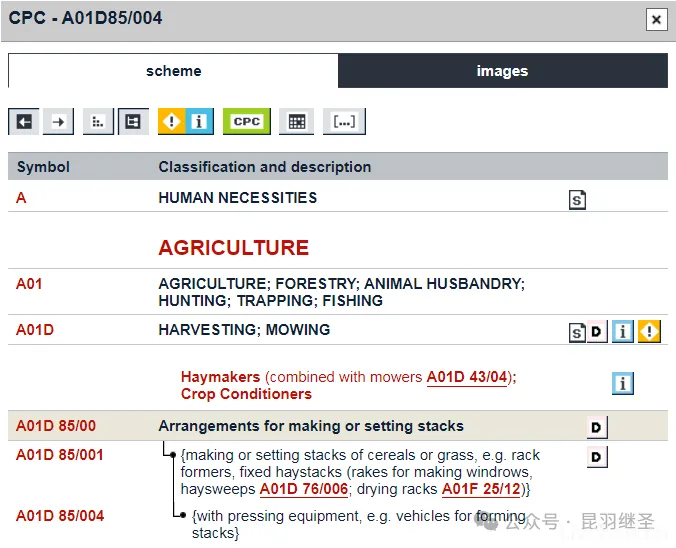676x548 pixels.
Task: Click the S icon in the A01D row
Action: 577,332
